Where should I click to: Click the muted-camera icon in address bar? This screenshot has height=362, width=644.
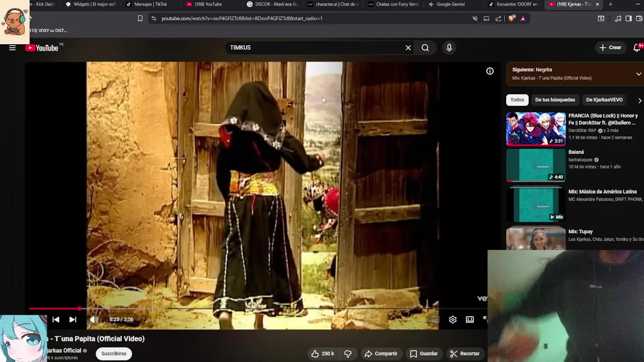(474, 19)
